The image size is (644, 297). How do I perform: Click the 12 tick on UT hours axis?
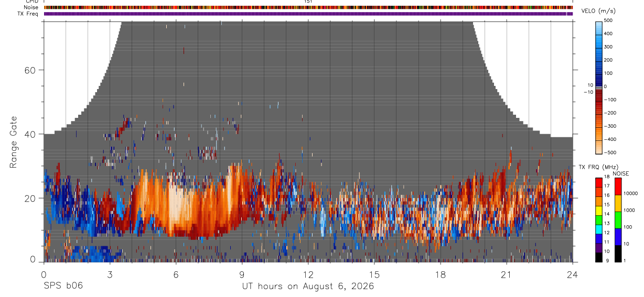[308, 274]
